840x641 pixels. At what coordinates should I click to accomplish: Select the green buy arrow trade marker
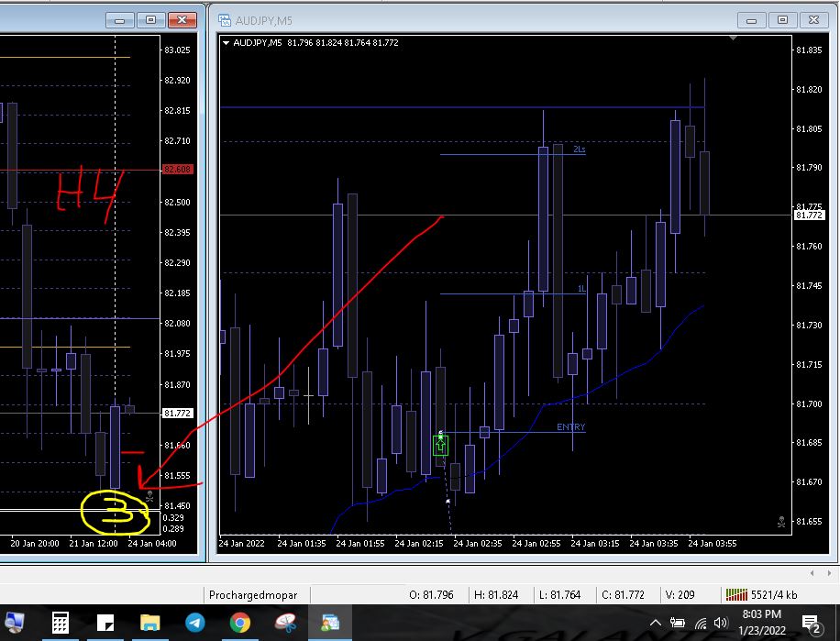(440, 446)
